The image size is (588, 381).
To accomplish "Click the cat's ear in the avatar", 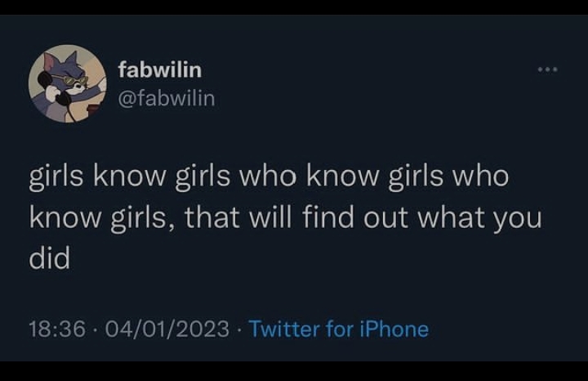I will pyautogui.click(x=49, y=60).
